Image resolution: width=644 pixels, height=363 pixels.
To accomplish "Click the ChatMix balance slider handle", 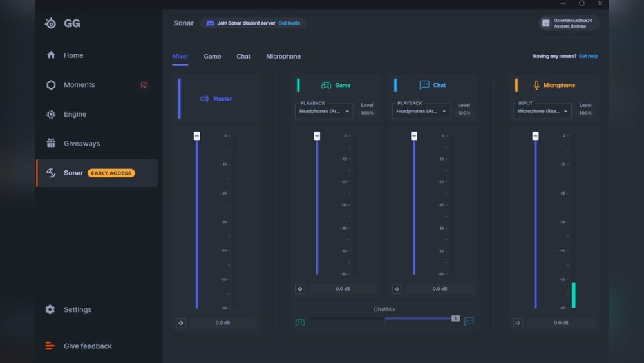I will click(x=455, y=319).
